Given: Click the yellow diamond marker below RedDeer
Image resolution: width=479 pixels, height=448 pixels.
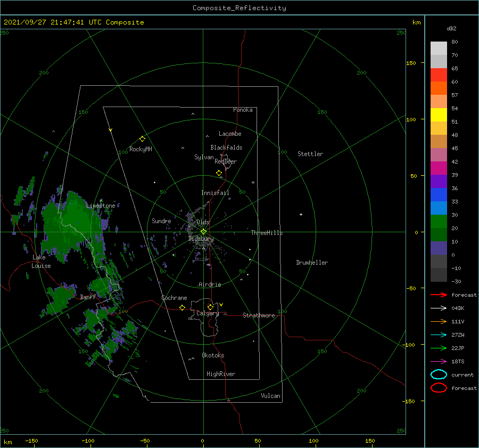Looking at the screenshot, I should point(219,173).
